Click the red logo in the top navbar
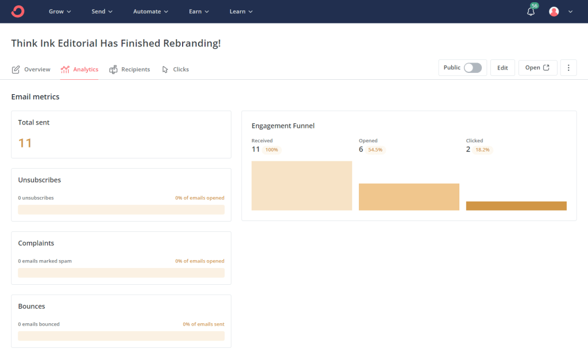588x364 pixels. coord(18,11)
